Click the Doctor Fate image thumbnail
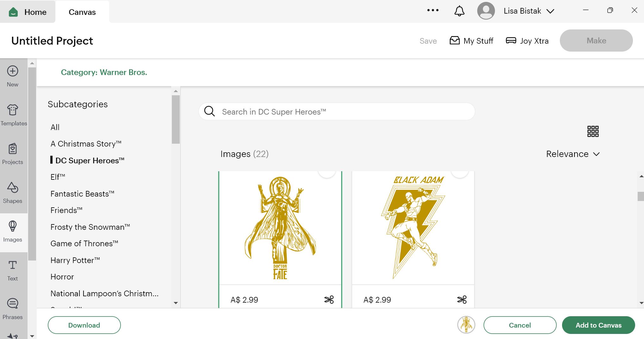The width and height of the screenshot is (644, 339). coord(280,228)
